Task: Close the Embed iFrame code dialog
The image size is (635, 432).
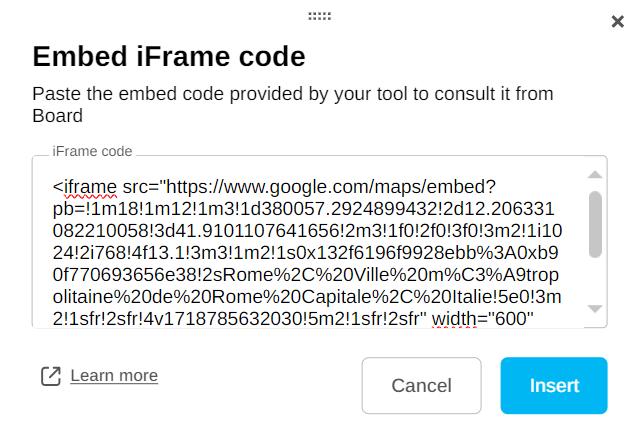Action: click(617, 22)
